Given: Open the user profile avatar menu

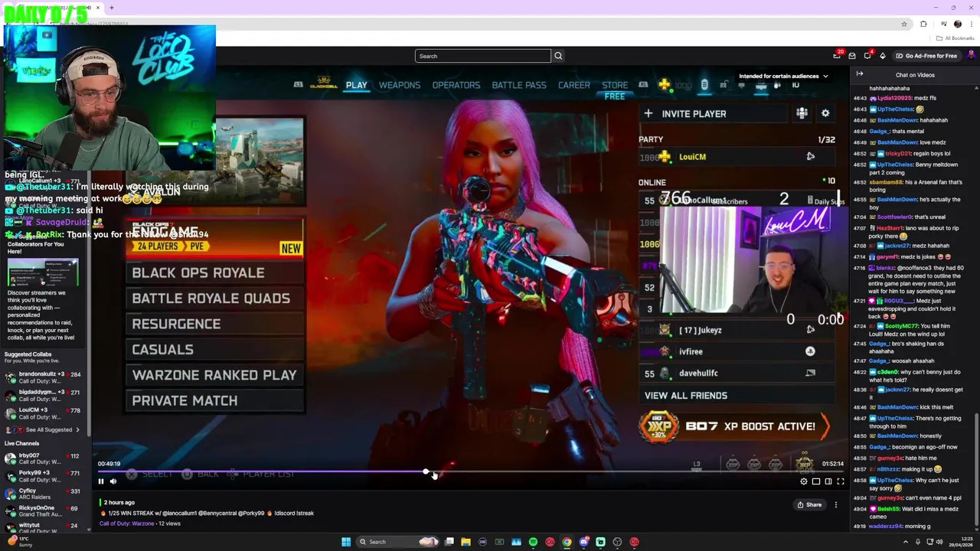Looking at the screenshot, I should tap(971, 55).
